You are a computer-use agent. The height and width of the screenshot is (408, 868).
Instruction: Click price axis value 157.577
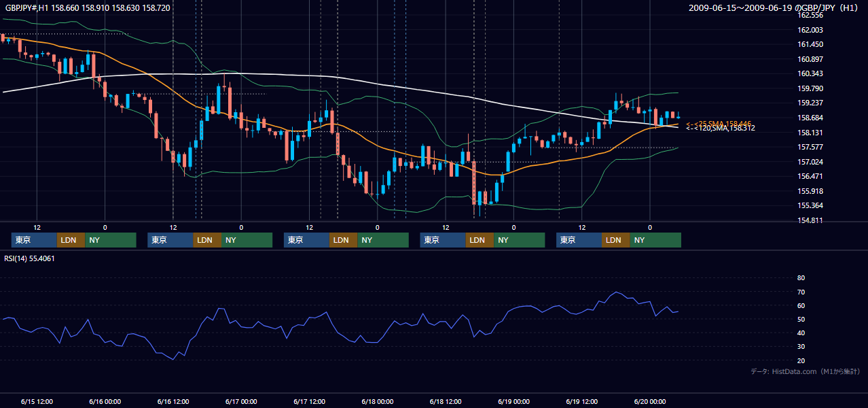(810, 147)
